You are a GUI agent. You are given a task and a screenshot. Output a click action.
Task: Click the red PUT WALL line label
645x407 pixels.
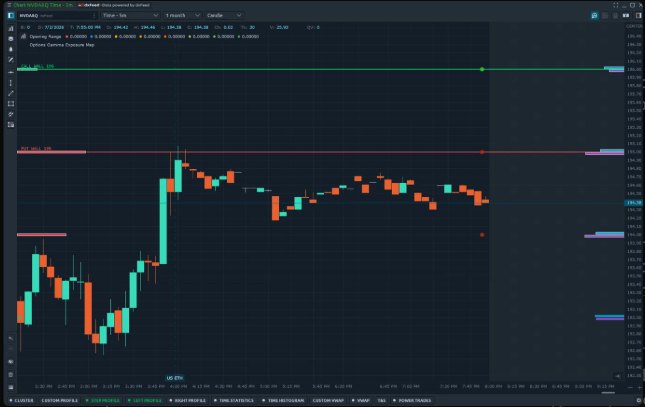coord(36,148)
